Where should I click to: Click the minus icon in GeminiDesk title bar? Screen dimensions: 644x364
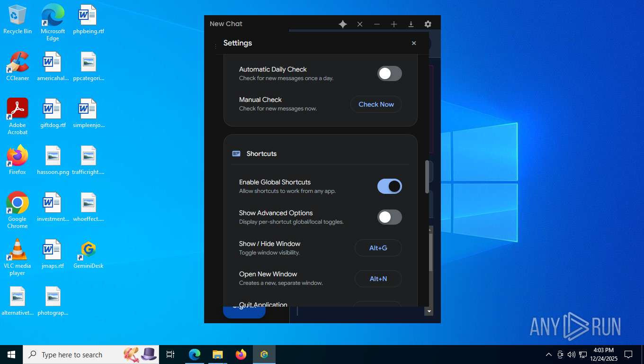click(x=377, y=24)
